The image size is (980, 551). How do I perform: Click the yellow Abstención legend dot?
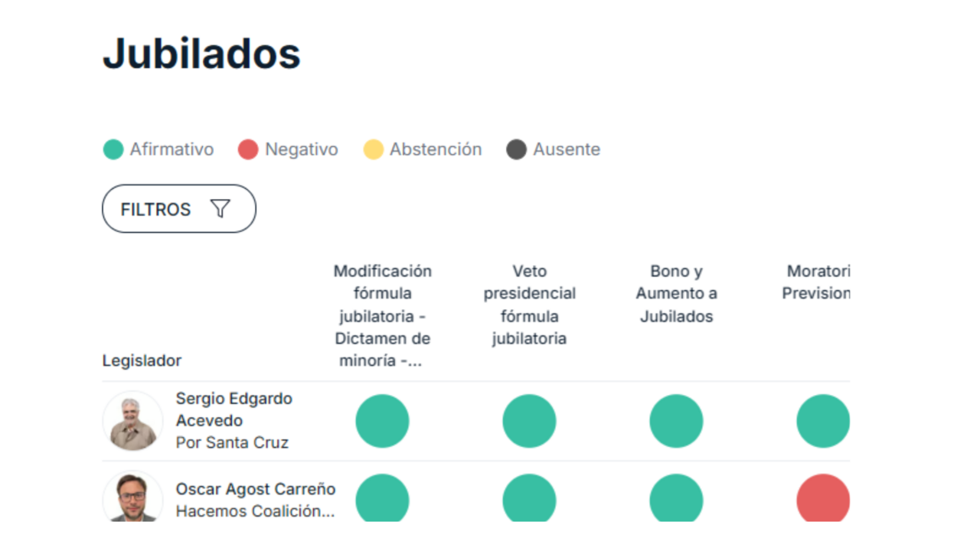[373, 149]
